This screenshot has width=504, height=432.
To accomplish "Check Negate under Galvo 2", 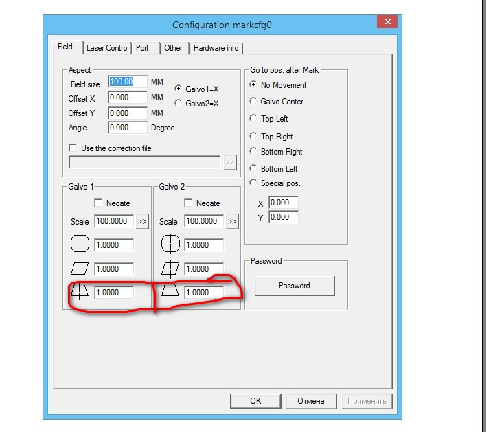I will click(188, 203).
